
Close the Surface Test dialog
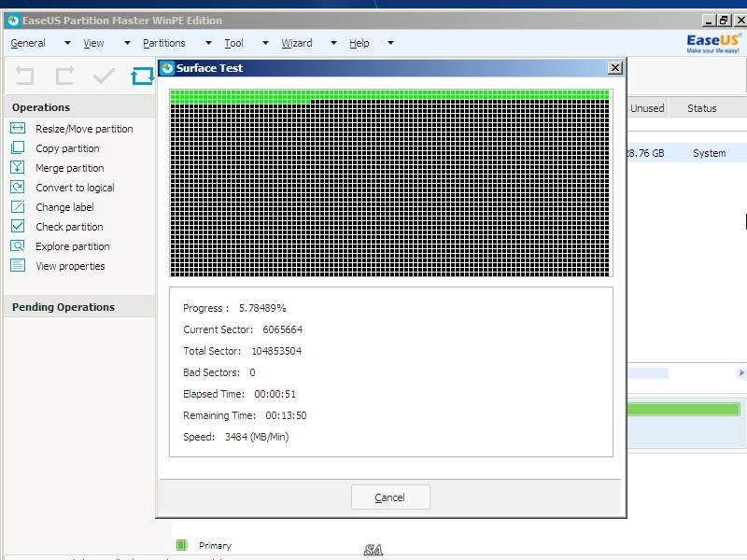coord(615,68)
